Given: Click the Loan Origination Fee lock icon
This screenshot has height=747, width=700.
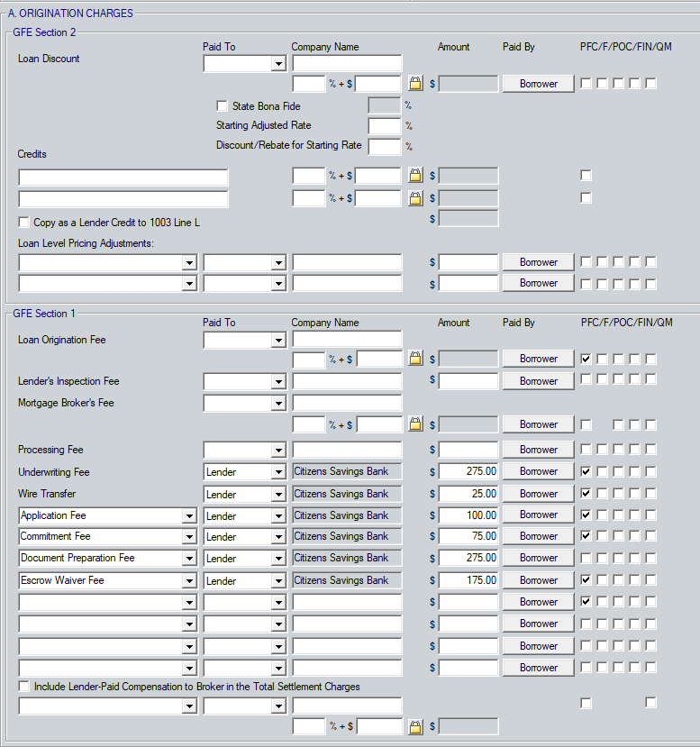Looking at the screenshot, I should click(x=415, y=359).
